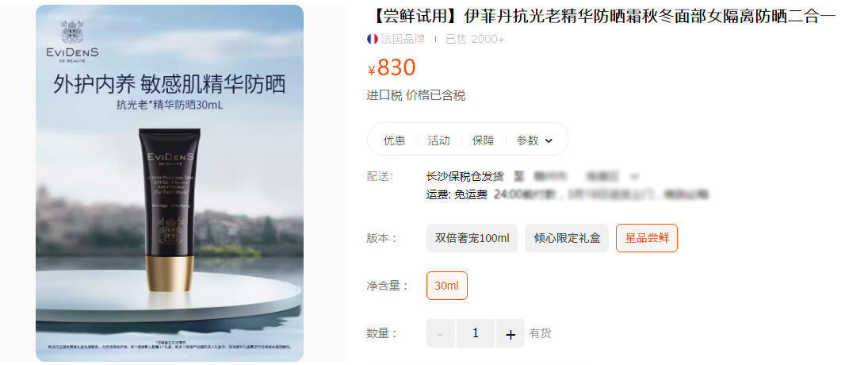Select the 双倍奢宠100ml version

[472, 238]
